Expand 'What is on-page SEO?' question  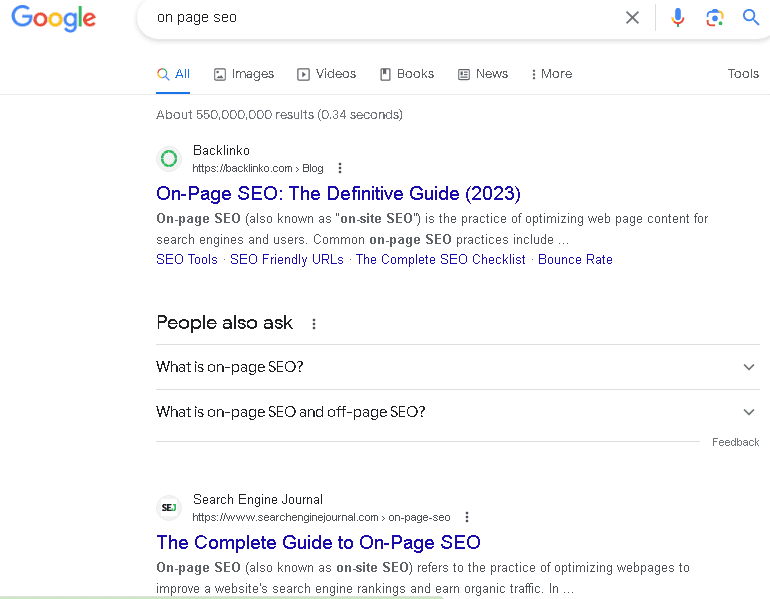458,367
